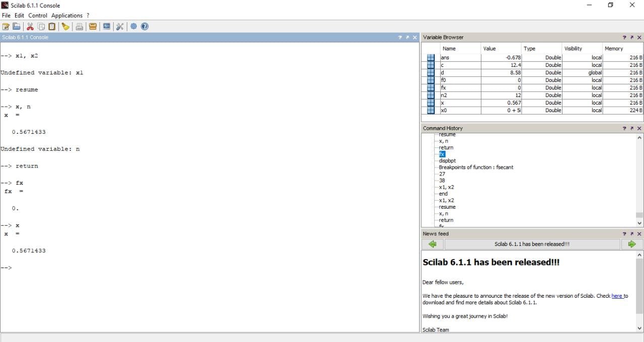Close the Scilab Console panel

[x=415, y=37]
